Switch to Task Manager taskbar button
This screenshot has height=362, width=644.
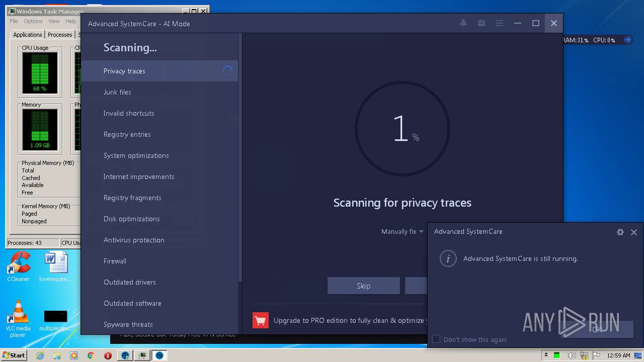142,355
